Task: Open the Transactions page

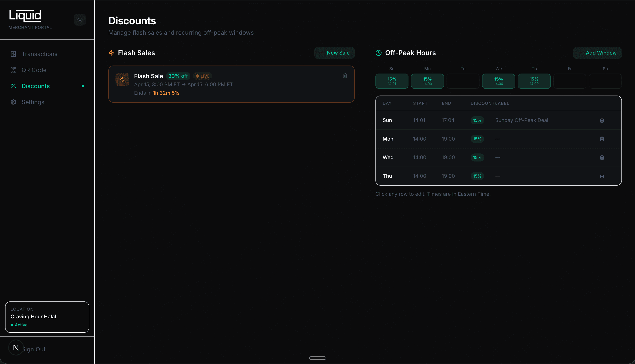Action: click(x=39, y=54)
